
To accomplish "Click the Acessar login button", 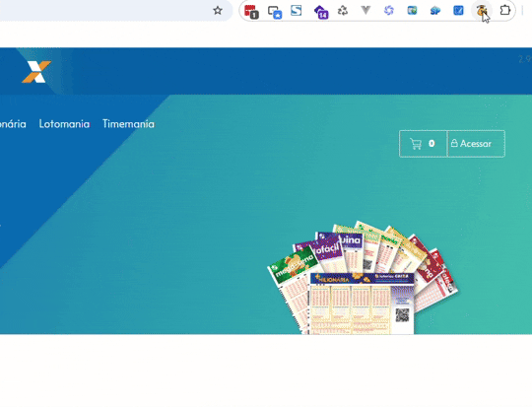I will 476,144.
